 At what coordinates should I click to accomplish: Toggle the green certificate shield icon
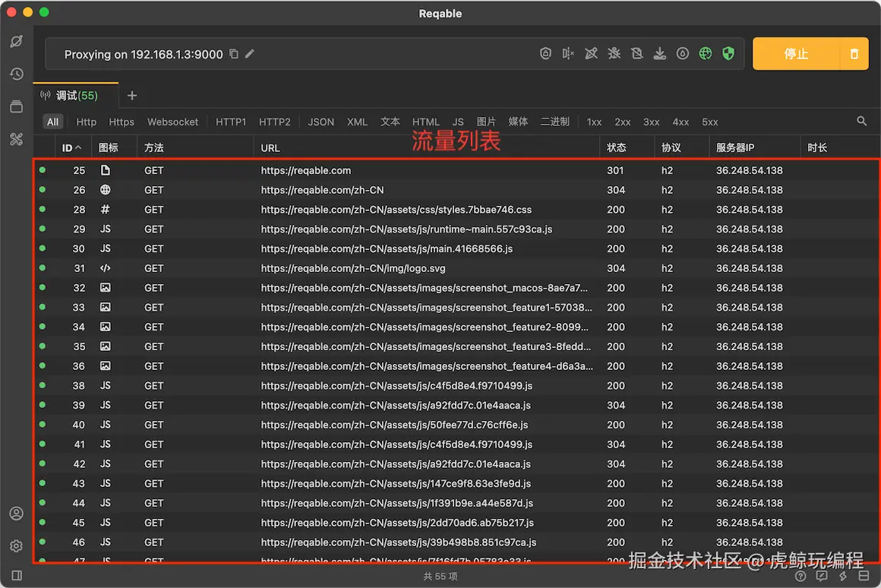[728, 53]
